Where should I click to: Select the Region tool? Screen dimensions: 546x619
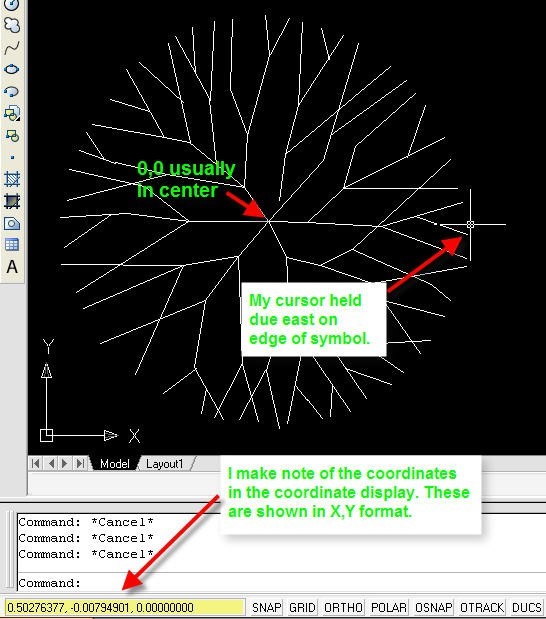12,223
